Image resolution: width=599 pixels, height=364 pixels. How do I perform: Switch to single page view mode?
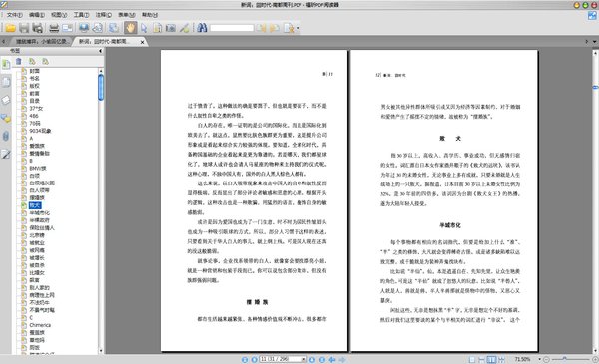pyautogui.click(x=472, y=359)
